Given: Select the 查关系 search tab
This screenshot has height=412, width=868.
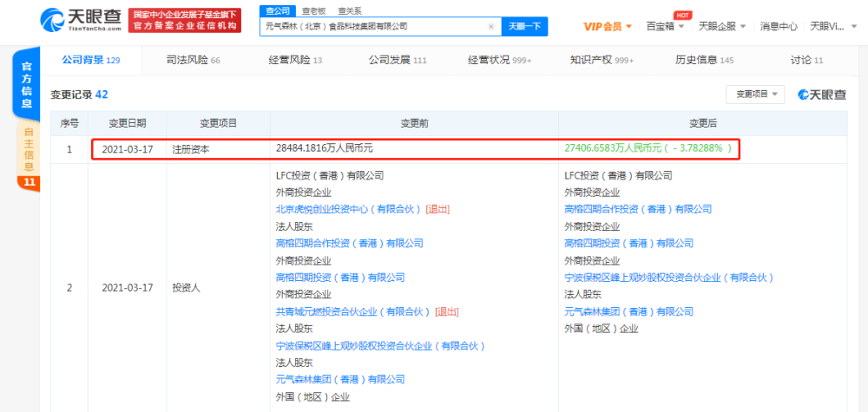Looking at the screenshot, I should [x=349, y=11].
